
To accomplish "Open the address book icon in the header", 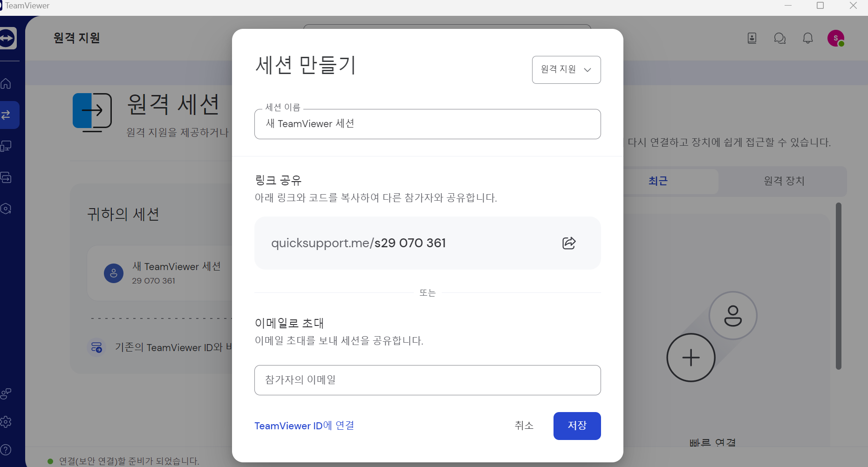I will (752, 38).
